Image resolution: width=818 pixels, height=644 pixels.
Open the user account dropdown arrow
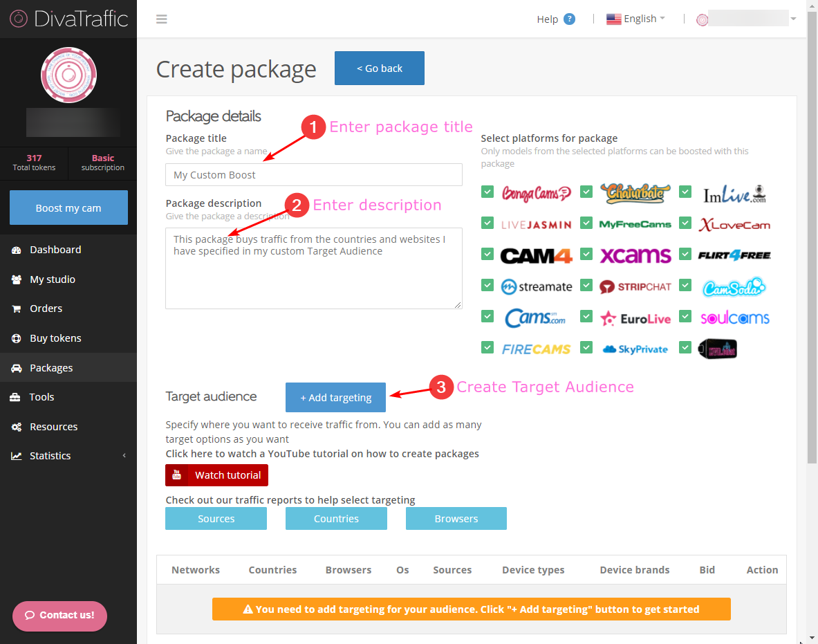(x=793, y=19)
